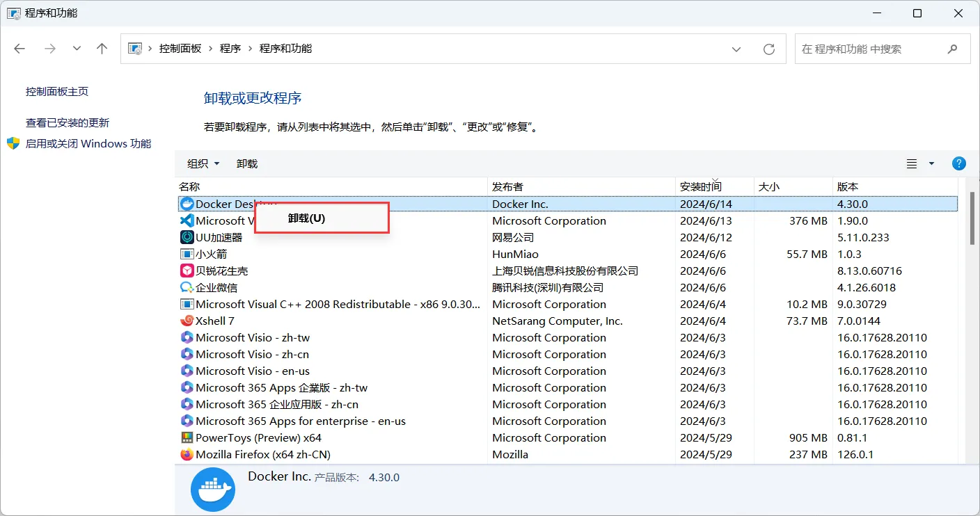This screenshot has height=516, width=980.
Task: Click 程序 breadcrumb segment
Action: click(x=230, y=49)
